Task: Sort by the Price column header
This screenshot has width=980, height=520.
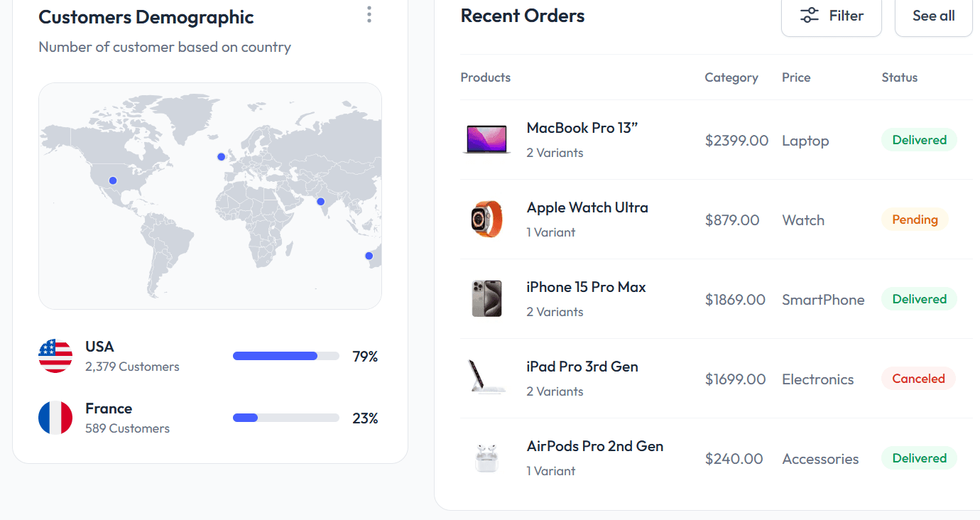Action: click(796, 77)
